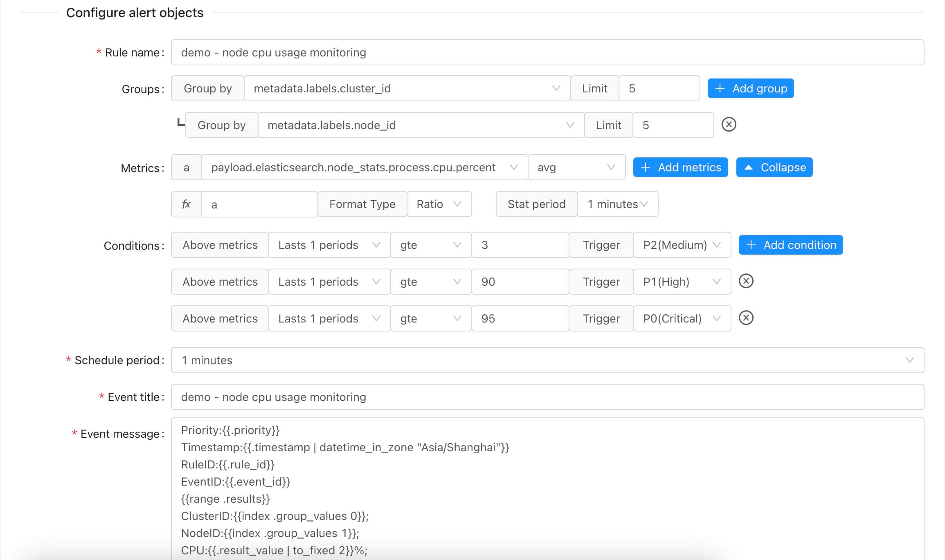Delete the P0(Critical) condition row
Screen dimensions: 945x560
point(746,318)
